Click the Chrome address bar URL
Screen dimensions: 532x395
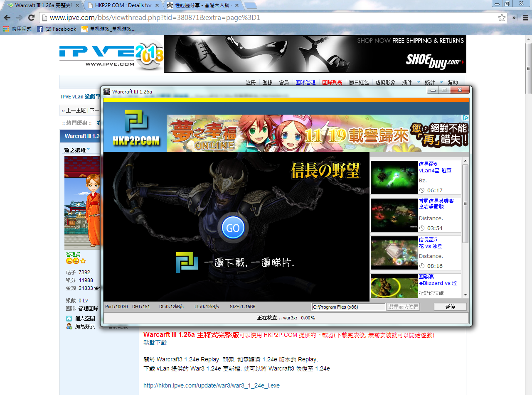[155, 18]
